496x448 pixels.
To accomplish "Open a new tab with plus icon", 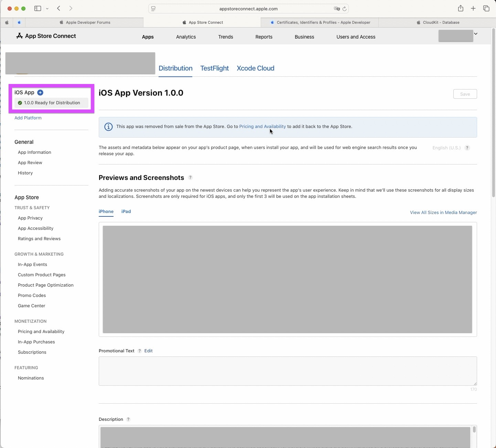I will pos(473,9).
